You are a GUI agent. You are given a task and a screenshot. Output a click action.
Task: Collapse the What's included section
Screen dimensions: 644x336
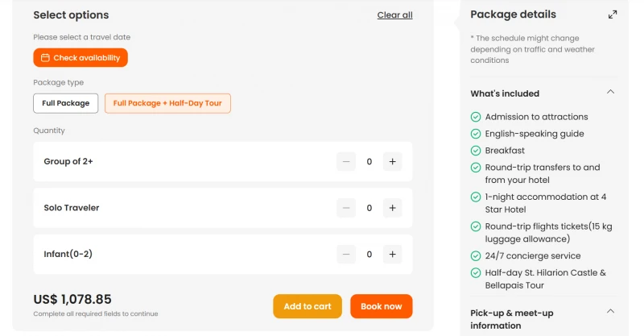[610, 93]
